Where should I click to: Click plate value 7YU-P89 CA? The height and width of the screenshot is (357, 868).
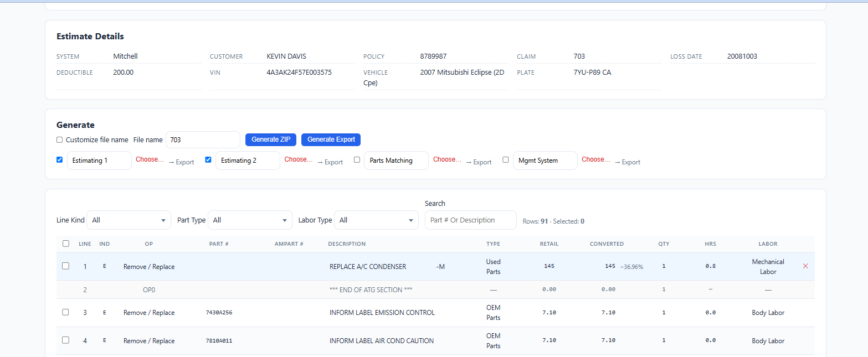[x=592, y=72]
